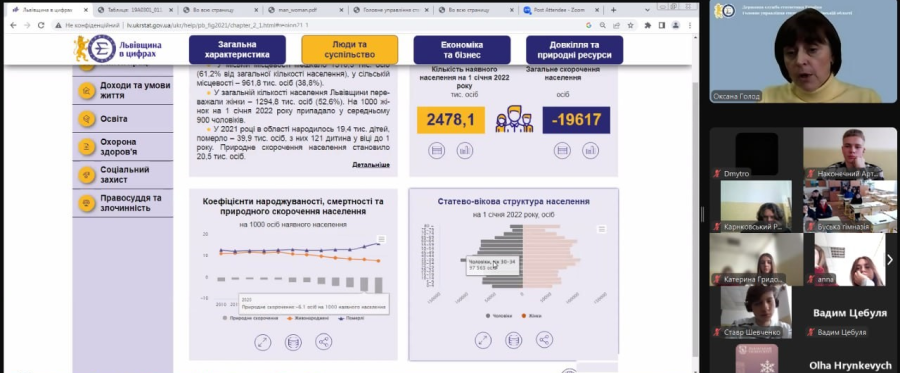900x373 pixels.
Task: Select anna participant video tile
Action: tap(849, 259)
